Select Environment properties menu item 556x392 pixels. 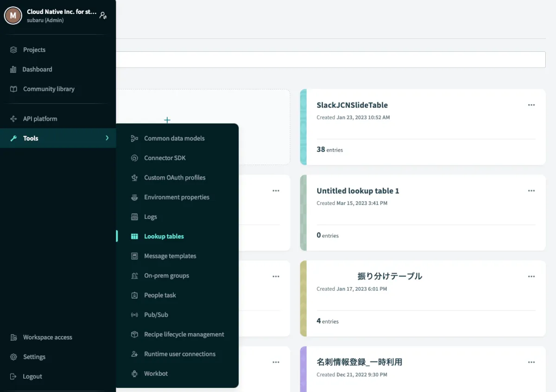point(177,197)
